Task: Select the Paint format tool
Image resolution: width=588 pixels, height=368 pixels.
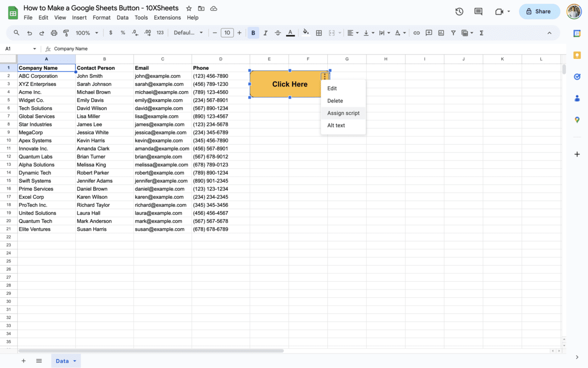Action: tap(66, 32)
